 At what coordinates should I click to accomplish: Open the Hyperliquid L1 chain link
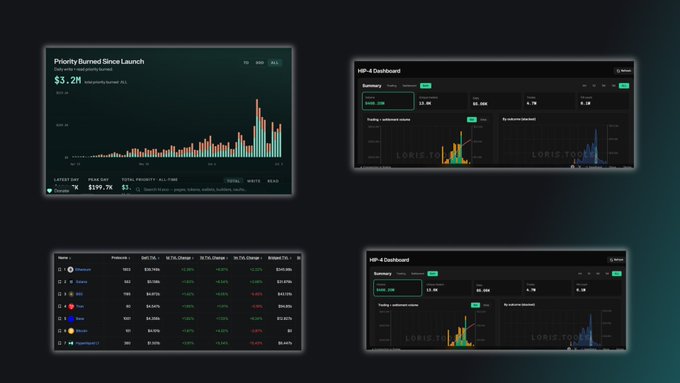coord(87,343)
